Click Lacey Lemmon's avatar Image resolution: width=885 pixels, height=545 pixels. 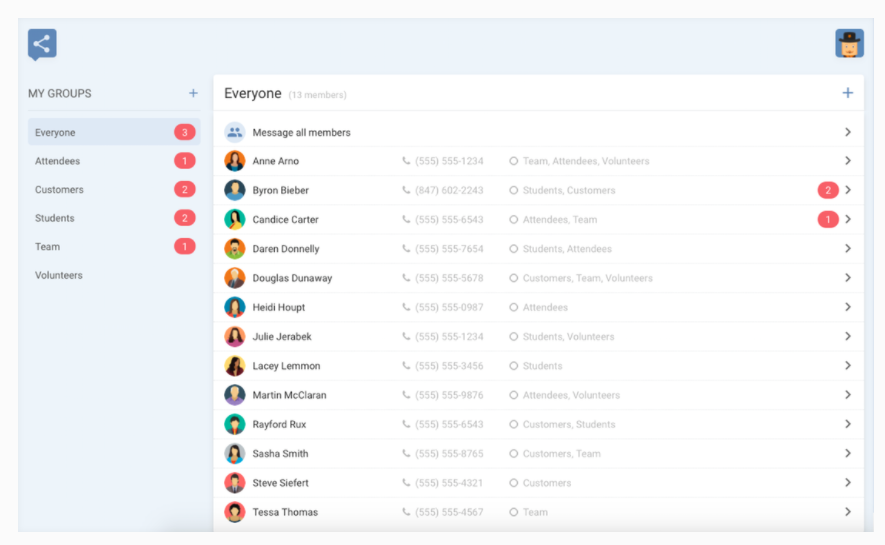tap(235, 366)
